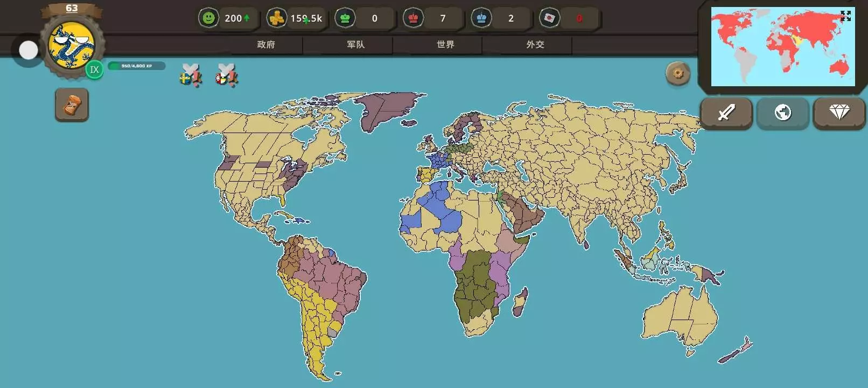Click the world minimap thumbnail

pyautogui.click(x=783, y=46)
